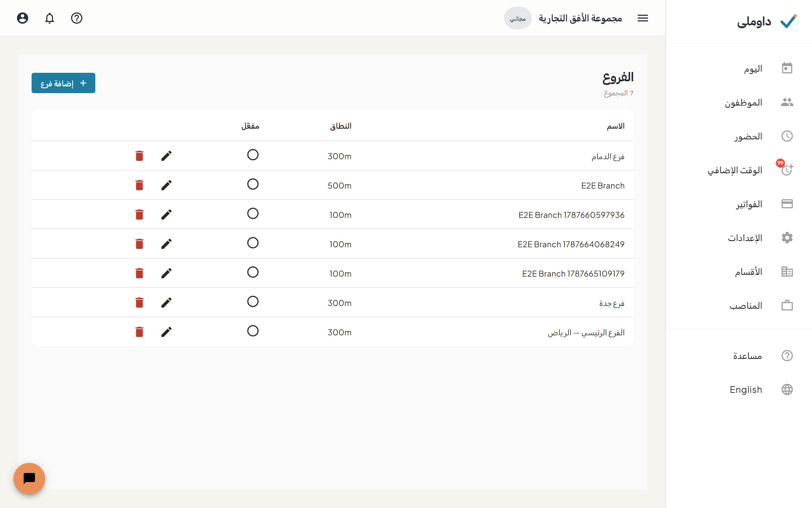Delete E2E Branch 1787660597936
The height and width of the screenshot is (508, 812).
(x=139, y=214)
